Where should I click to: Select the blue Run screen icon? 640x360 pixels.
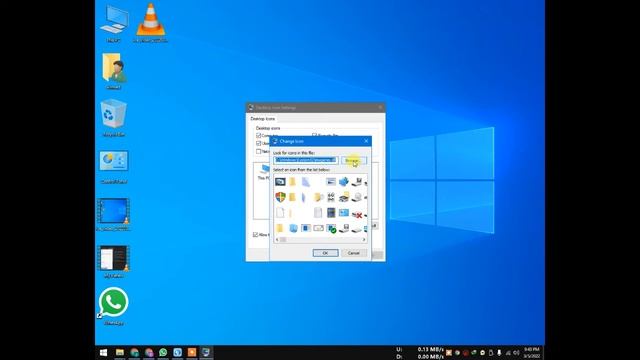coord(344,213)
